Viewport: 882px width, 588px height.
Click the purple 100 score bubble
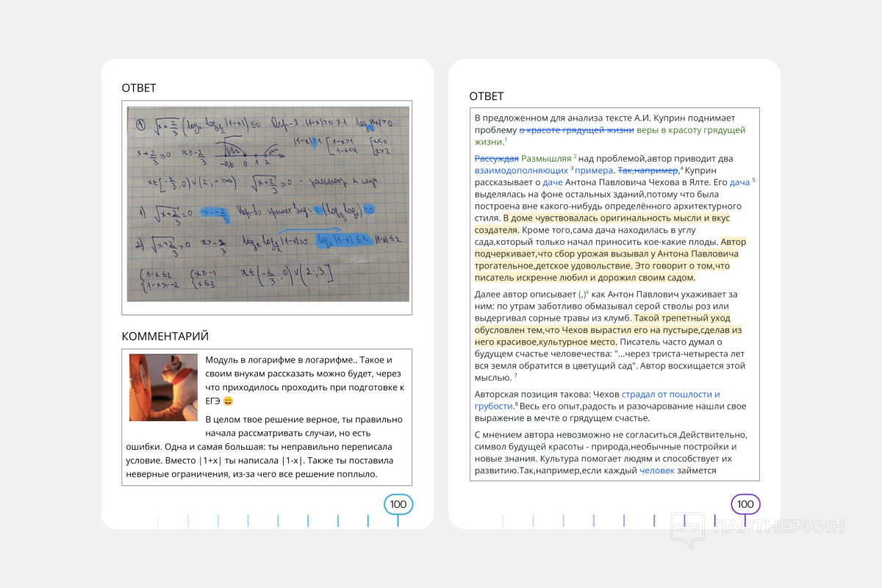pyautogui.click(x=745, y=504)
